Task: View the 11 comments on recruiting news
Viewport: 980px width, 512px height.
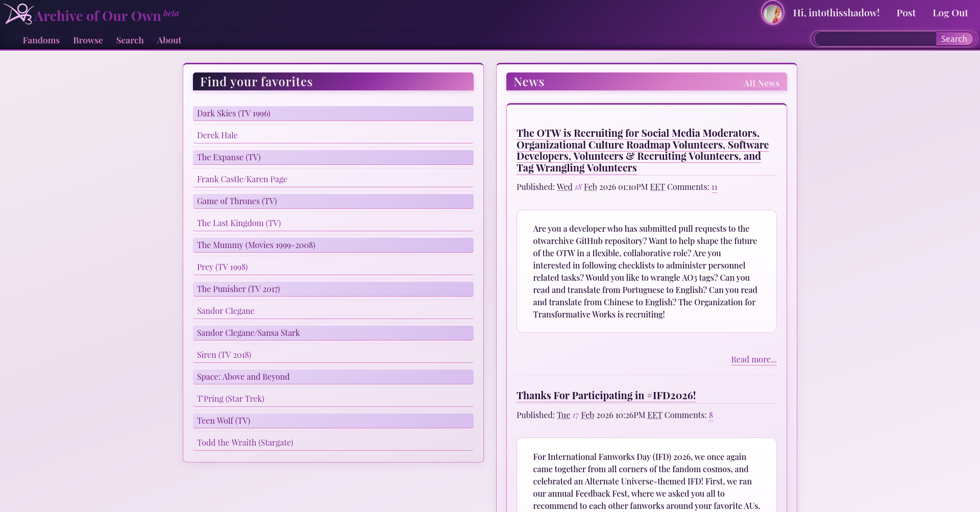Action: (x=714, y=187)
